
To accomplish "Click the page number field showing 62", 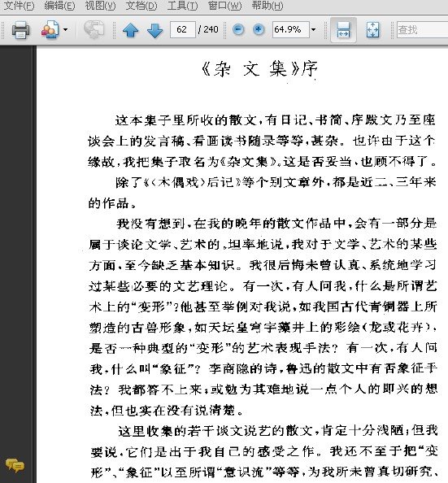I will coord(182,29).
